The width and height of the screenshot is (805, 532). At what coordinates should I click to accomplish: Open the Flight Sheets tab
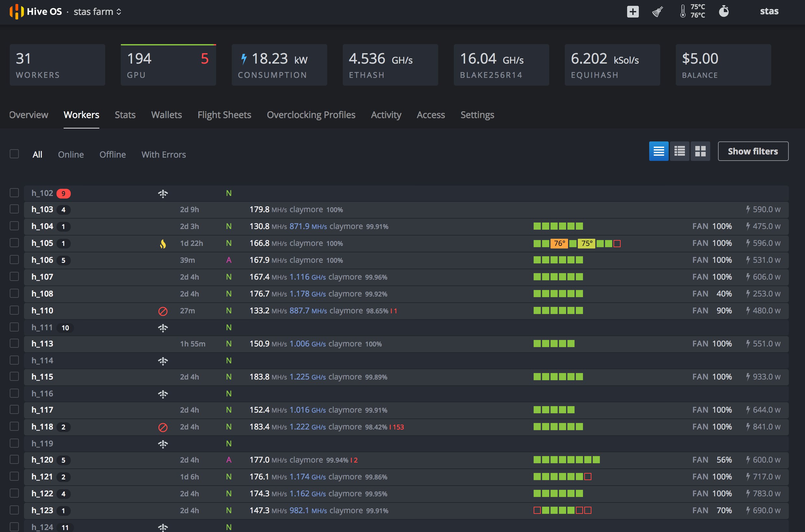[x=225, y=114]
